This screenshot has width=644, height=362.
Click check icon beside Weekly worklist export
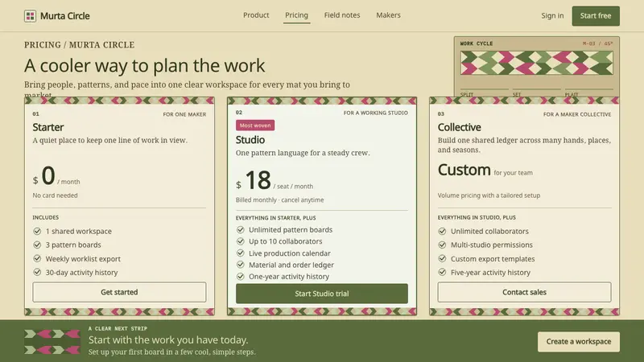(37, 258)
